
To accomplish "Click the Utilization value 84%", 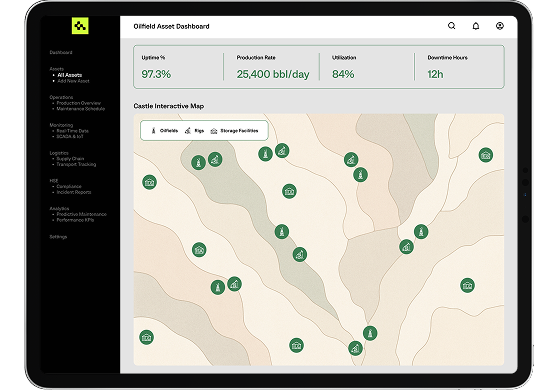I will (343, 74).
